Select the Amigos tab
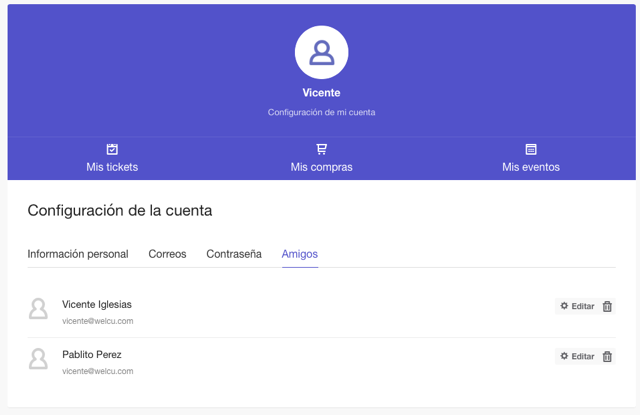The image size is (640, 415). pos(300,254)
